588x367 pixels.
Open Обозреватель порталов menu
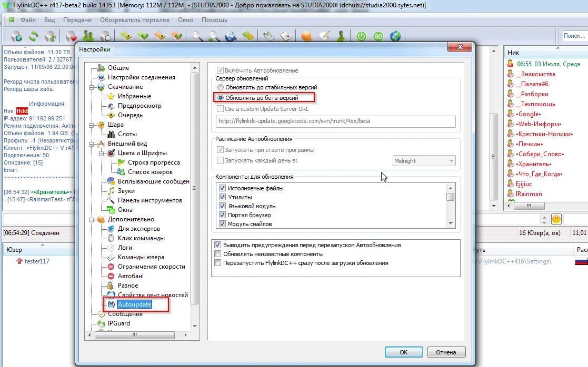(x=135, y=20)
